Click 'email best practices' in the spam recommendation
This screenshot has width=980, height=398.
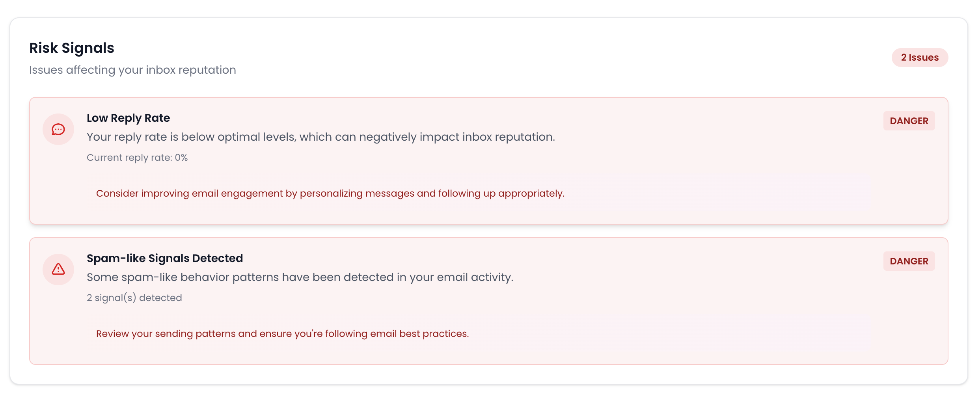click(x=419, y=334)
